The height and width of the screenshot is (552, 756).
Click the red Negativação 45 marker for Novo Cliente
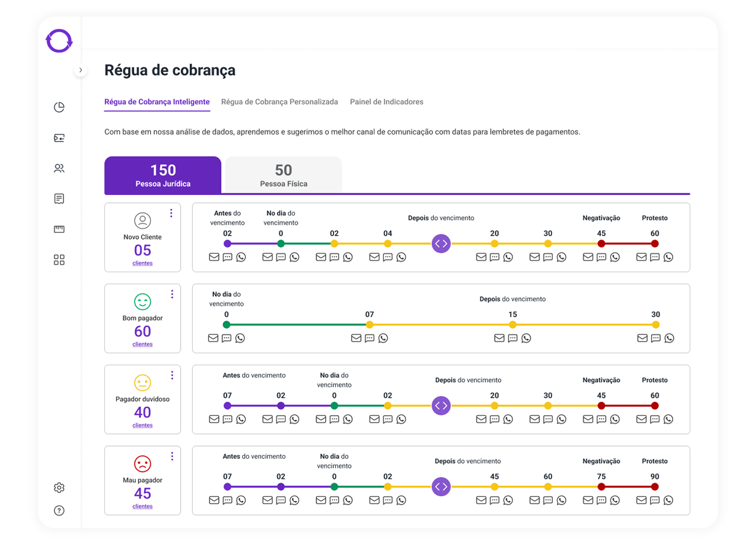(601, 243)
